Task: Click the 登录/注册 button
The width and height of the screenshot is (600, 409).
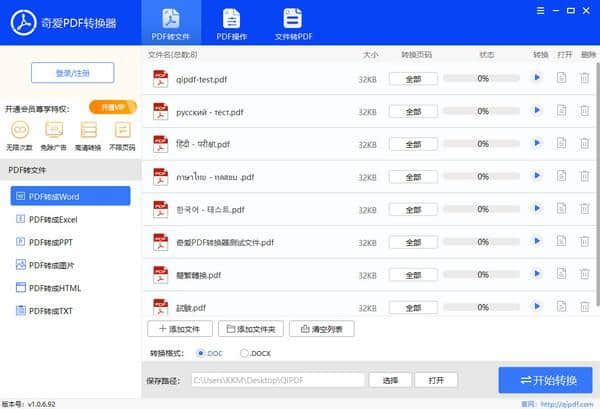Action: (72, 72)
